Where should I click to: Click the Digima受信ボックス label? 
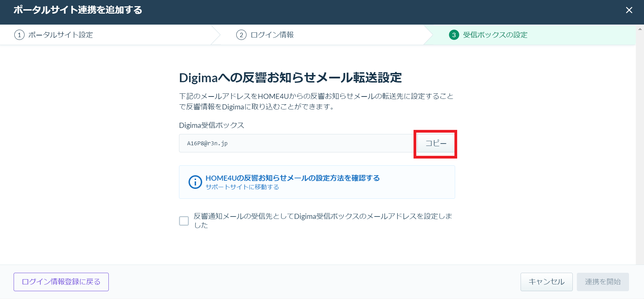click(x=212, y=125)
